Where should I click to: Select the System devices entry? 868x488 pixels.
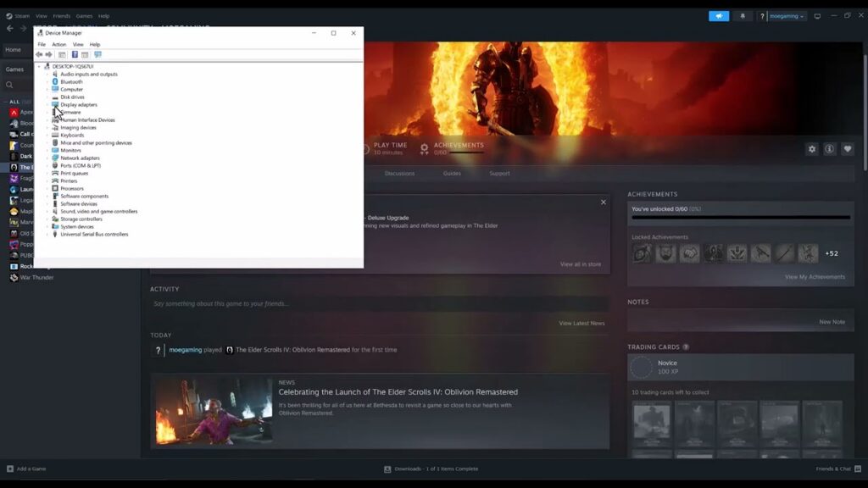[77, 227]
